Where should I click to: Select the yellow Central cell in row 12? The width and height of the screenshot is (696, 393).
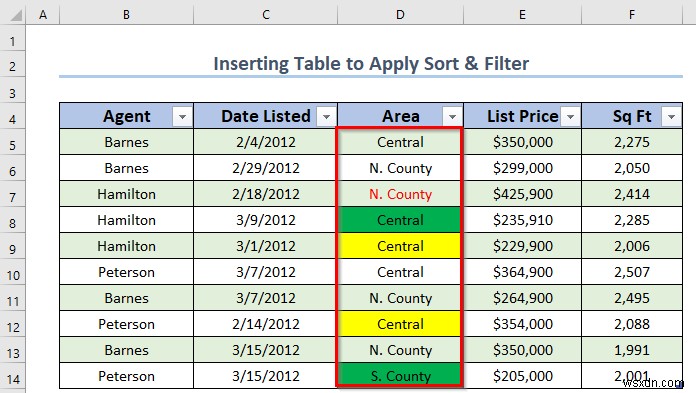[x=400, y=324]
